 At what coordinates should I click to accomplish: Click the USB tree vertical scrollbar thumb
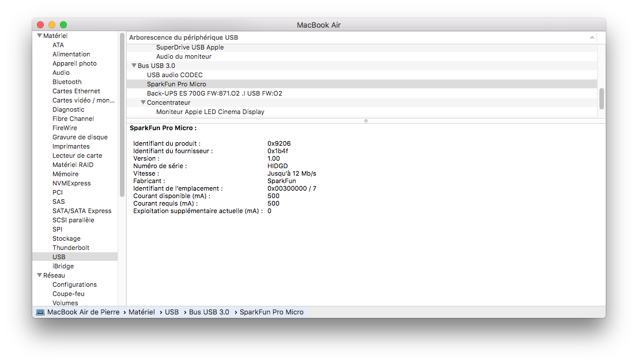(x=601, y=98)
